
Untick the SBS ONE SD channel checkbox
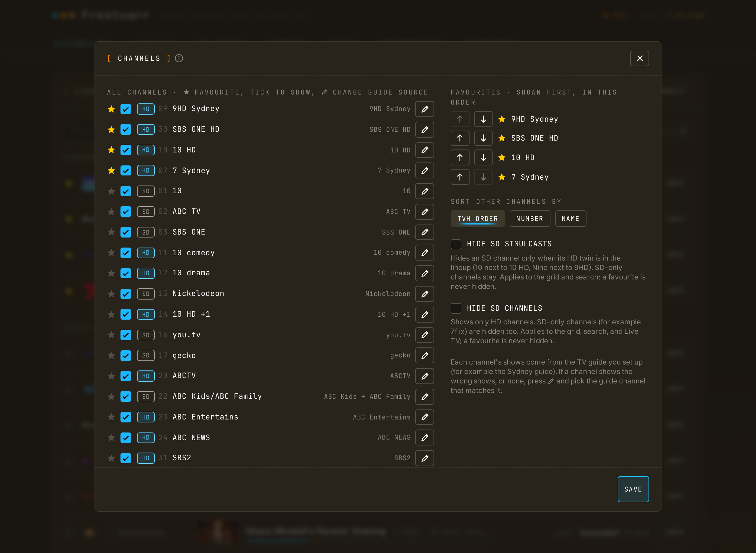click(126, 232)
